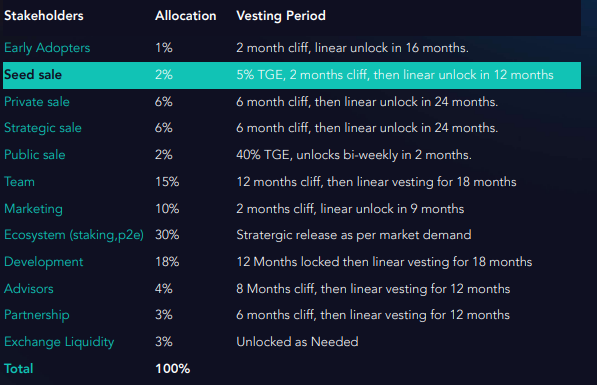The image size is (597, 385).
Task: Click the 30% Ecosystem allocation value
Action: [x=167, y=235]
